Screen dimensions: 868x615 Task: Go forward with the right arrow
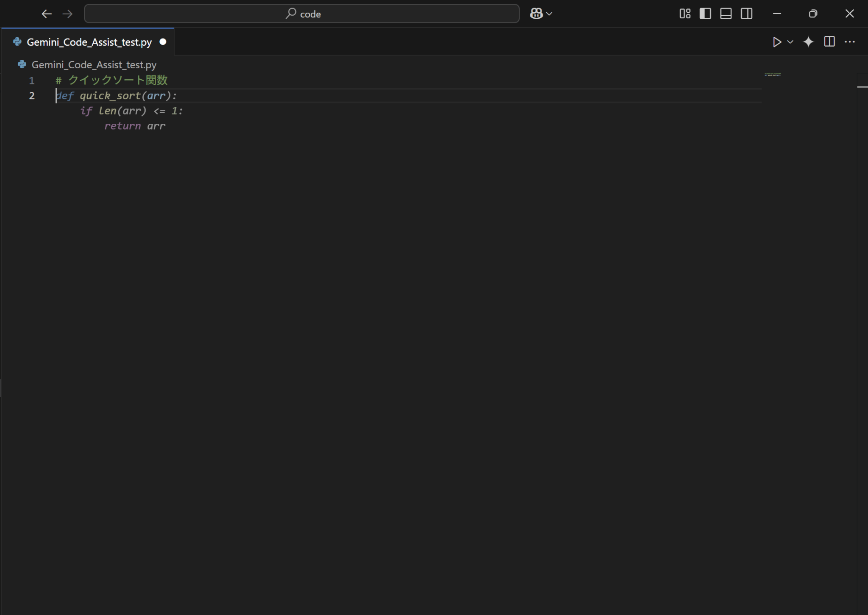67,14
